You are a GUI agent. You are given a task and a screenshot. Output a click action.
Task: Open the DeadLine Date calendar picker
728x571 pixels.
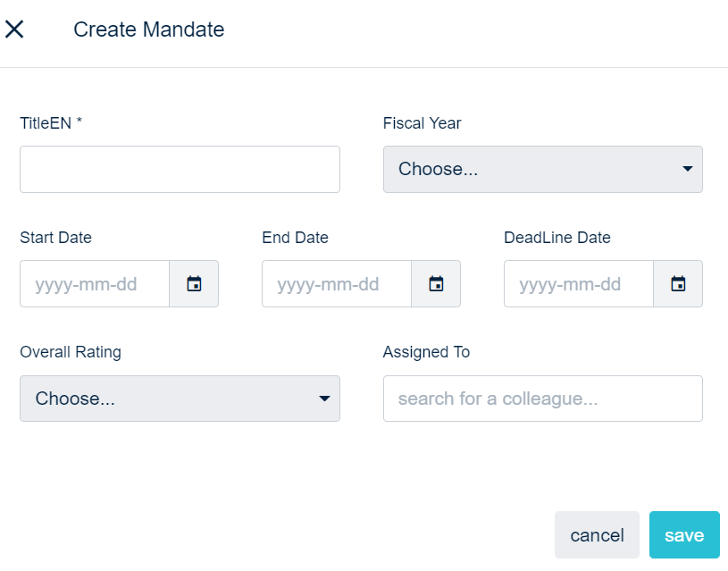tap(678, 284)
